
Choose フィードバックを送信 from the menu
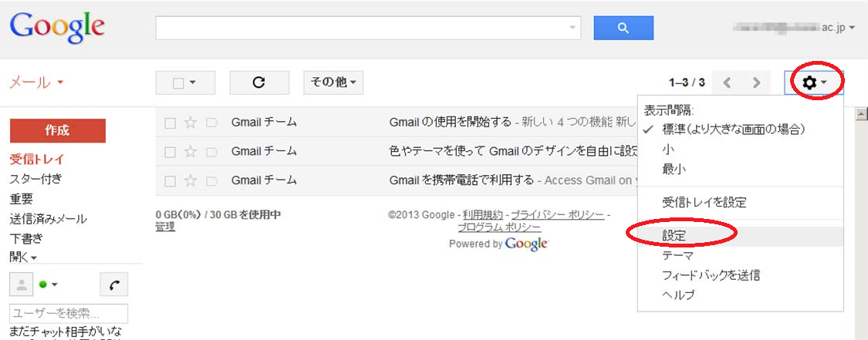(740, 274)
